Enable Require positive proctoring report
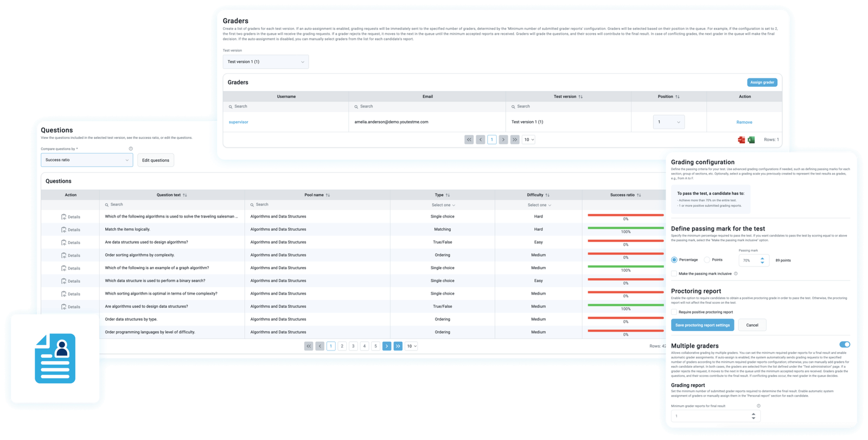The image size is (868, 440). click(674, 312)
